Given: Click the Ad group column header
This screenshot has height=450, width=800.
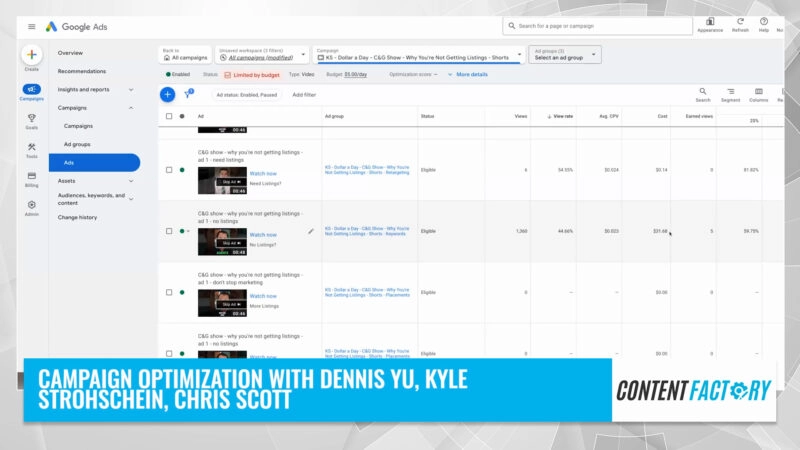Looking at the screenshot, I should point(334,116).
